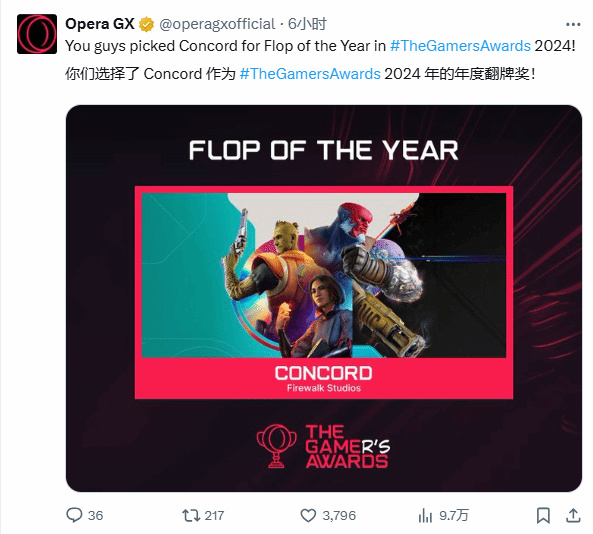
Task: Click the reply speech bubble icon
Action: pos(74,515)
